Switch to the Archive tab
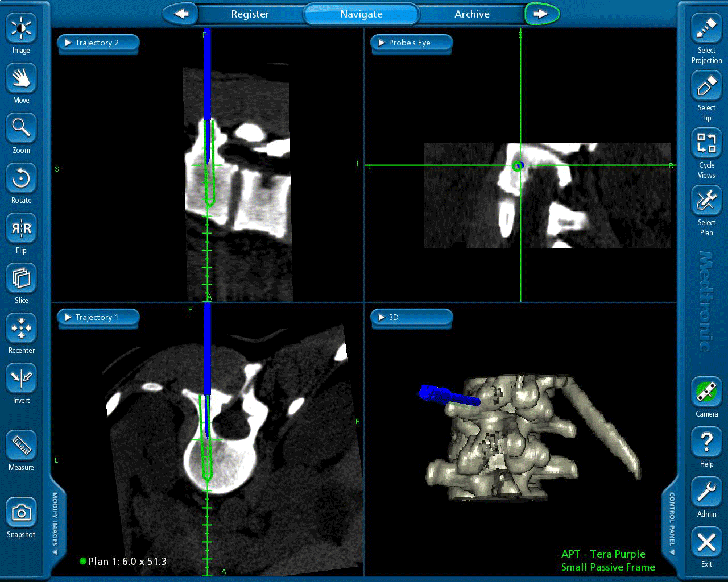The image size is (728, 582). (472, 14)
